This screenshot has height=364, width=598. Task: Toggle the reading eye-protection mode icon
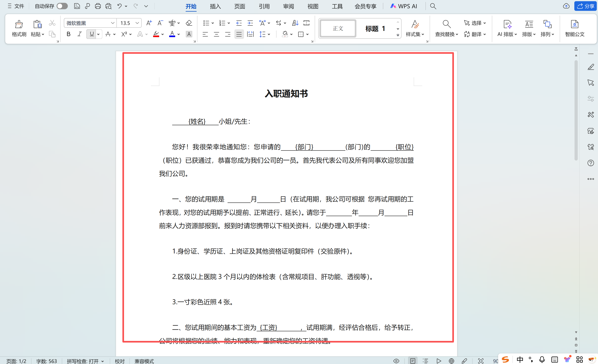(396, 361)
